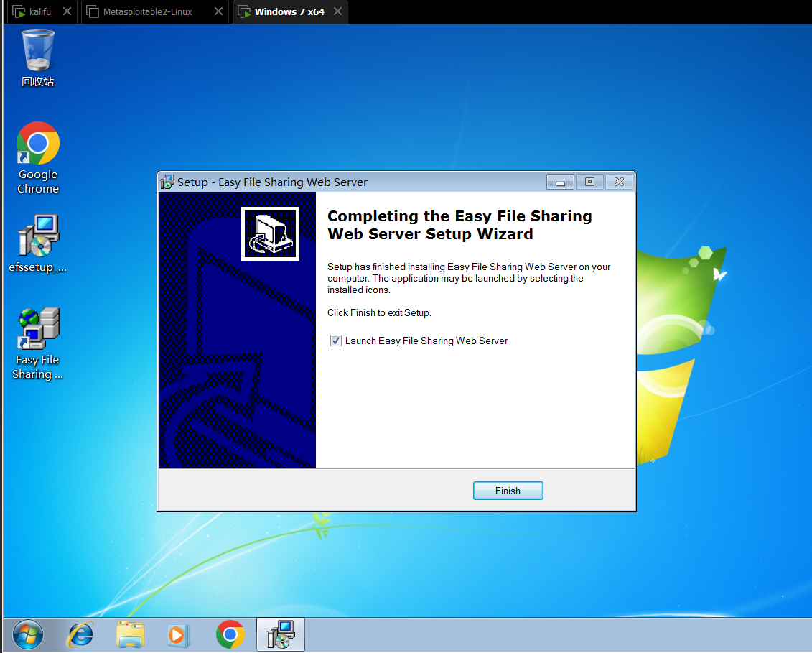Open Internet Explorer from the taskbar
Viewport: 812px width, 653px height.
80,634
